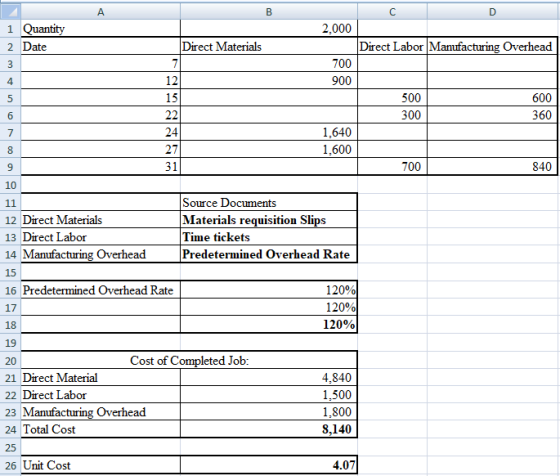Select column C header
Viewport: 560px width, 476px height.
coord(392,11)
